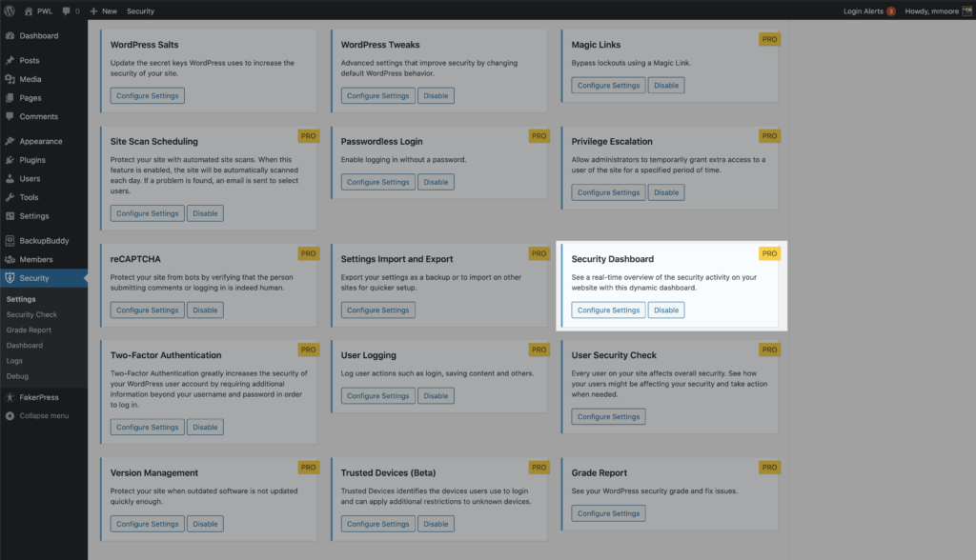This screenshot has width=976, height=560.
Task: Disable Version Management
Action: [x=205, y=524]
